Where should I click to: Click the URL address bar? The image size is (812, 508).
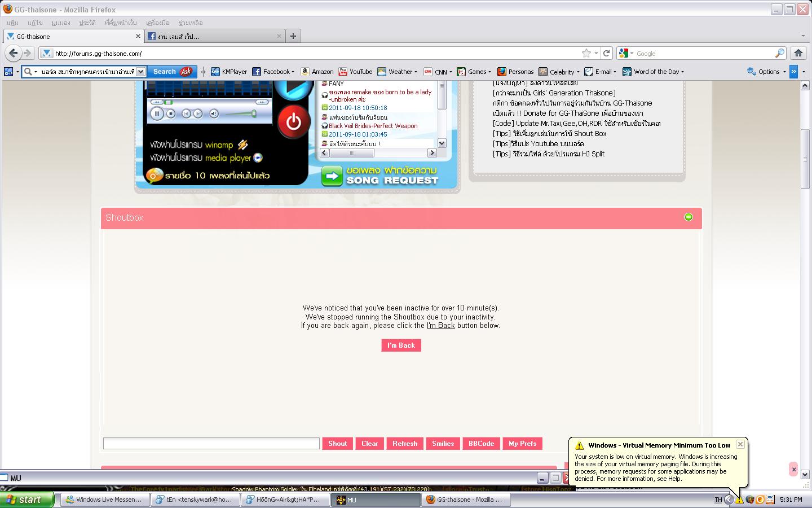click(x=316, y=53)
